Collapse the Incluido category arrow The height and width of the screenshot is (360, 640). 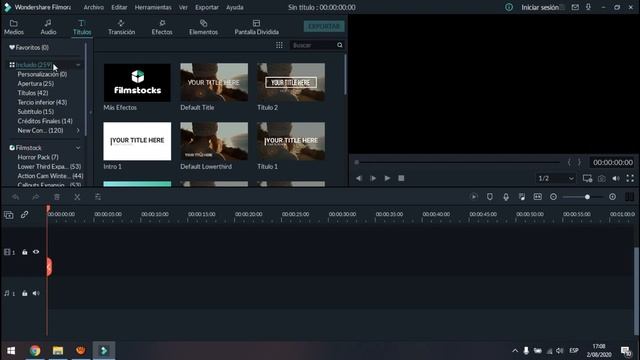coord(78,65)
